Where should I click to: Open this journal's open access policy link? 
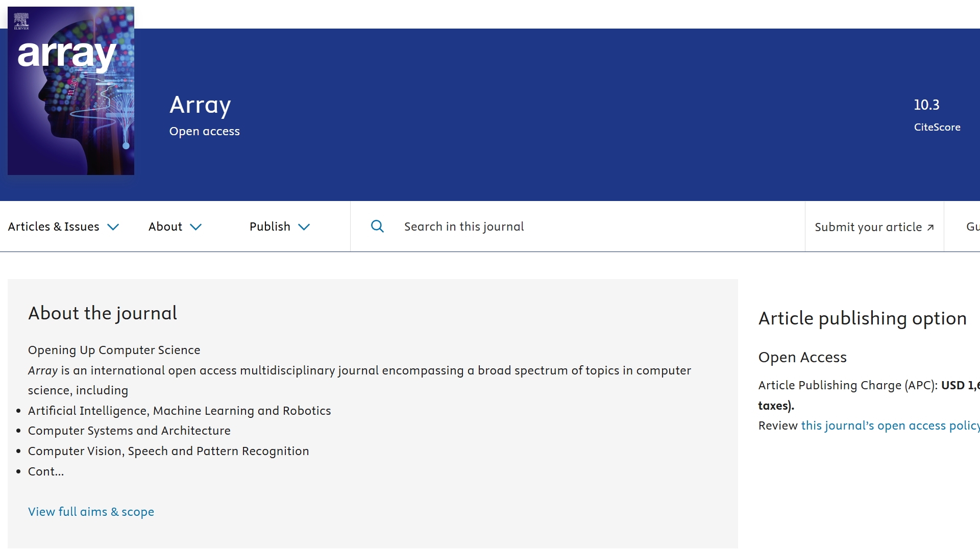coord(890,425)
